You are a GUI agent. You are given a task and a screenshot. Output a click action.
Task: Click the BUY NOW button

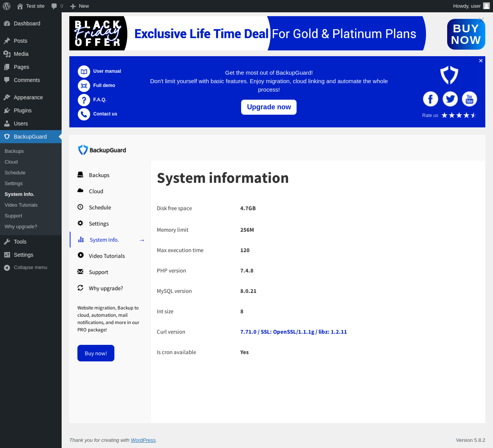(466, 34)
